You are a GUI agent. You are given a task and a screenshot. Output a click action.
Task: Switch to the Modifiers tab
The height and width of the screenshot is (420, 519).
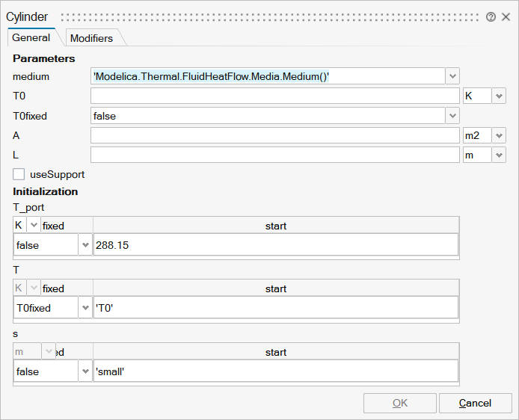tap(91, 38)
